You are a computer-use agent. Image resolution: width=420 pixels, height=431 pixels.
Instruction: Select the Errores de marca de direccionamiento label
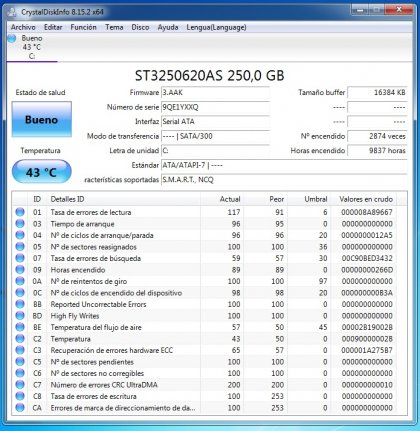coord(123,408)
